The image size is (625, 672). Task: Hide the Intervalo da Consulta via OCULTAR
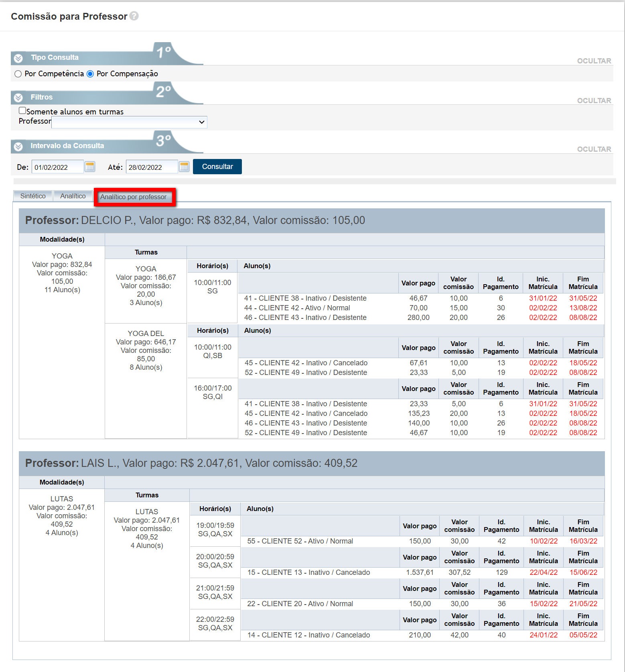[x=594, y=149]
